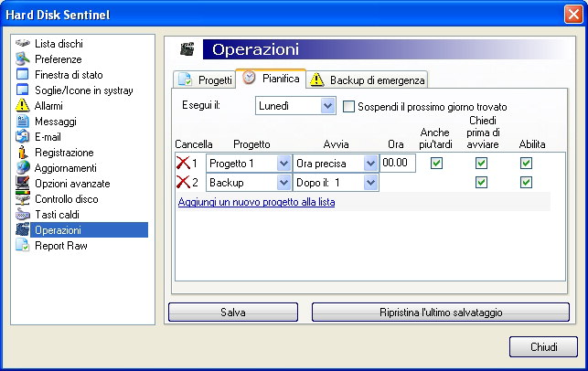Open Esegui il Lunedì day dropdown

pos(295,106)
